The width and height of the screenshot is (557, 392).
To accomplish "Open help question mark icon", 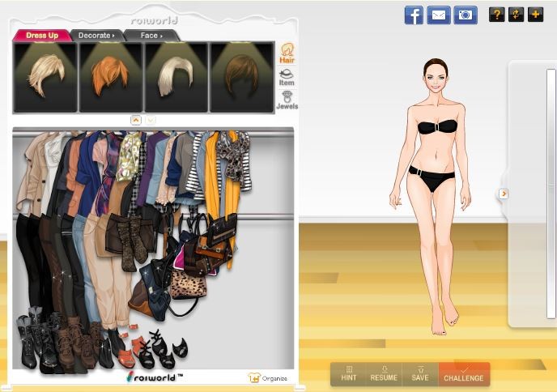I will click(496, 15).
